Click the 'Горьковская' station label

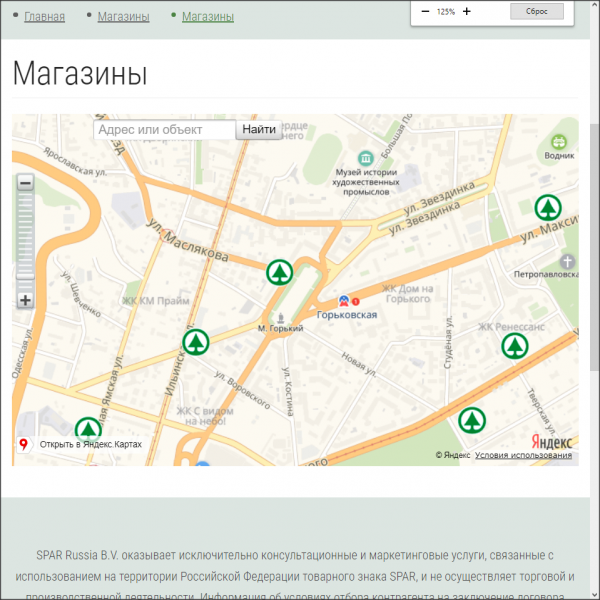coord(347,315)
